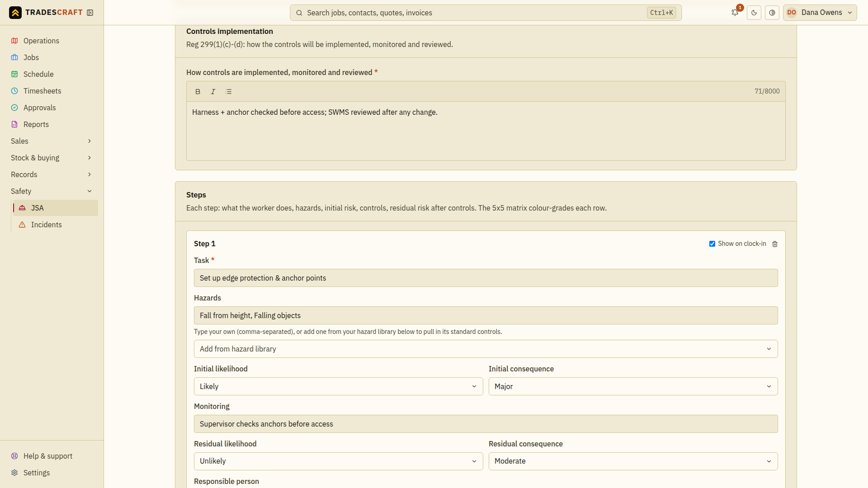868x488 pixels.
Task: Delete Step 1 with trash icon
Action: (x=775, y=244)
